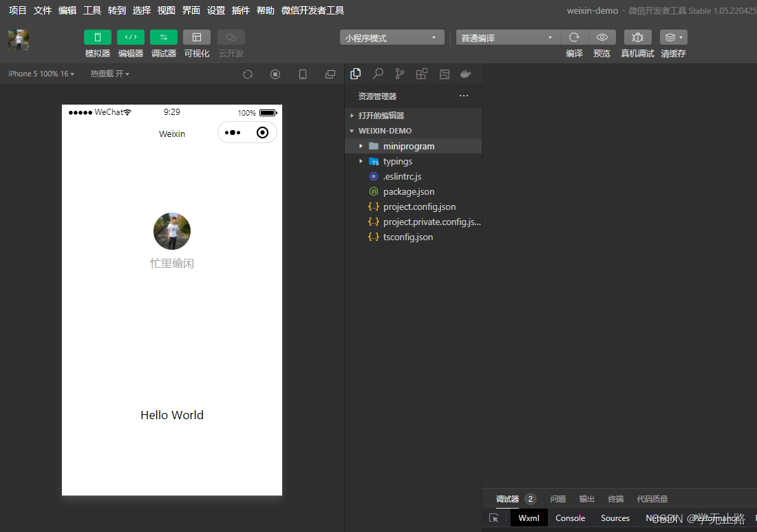The width and height of the screenshot is (757, 532).
Task: Click the preview eye icon
Action: coord(602,37)
